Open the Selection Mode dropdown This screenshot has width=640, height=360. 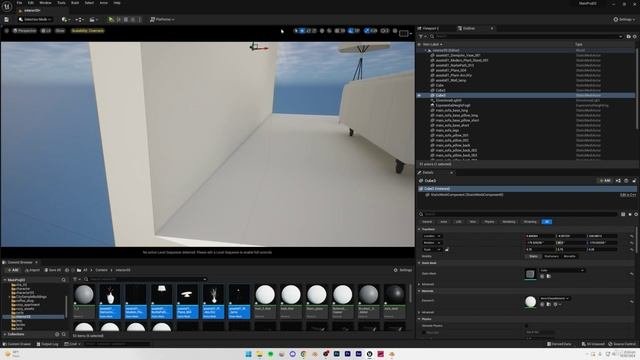[35, 19]
